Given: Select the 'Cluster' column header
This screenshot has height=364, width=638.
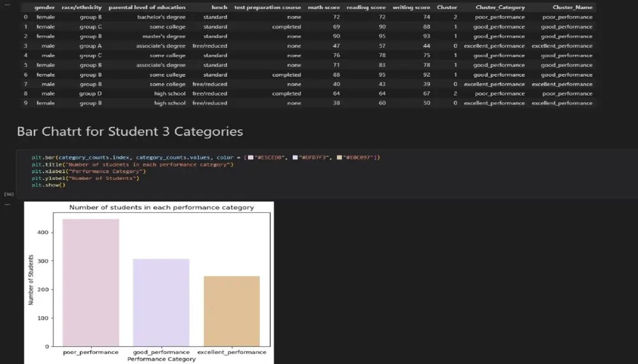Looking at the screenshot, I should point(447,7).
